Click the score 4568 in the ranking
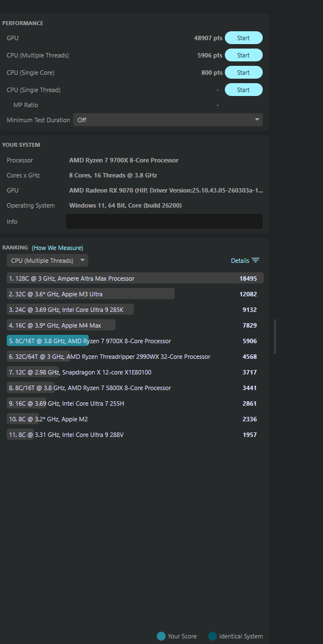Image resolution: width=323 pixels, height=644 pixels. click(249, 357)
